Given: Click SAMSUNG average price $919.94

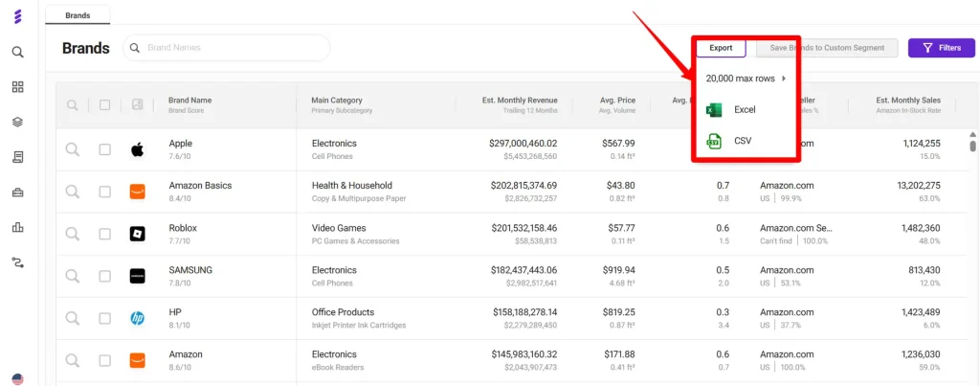Looking at the screenshot, I should click(619, 270).
